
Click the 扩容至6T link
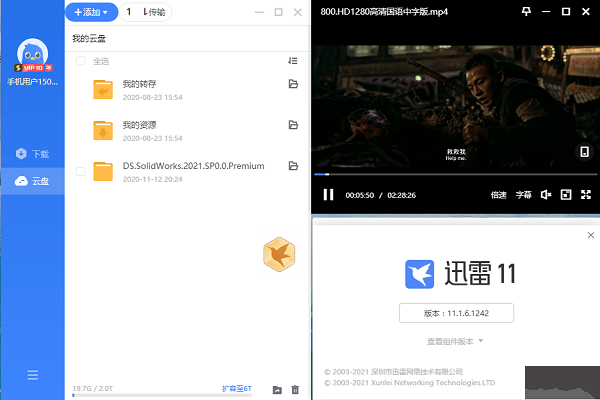pos(238,388)
